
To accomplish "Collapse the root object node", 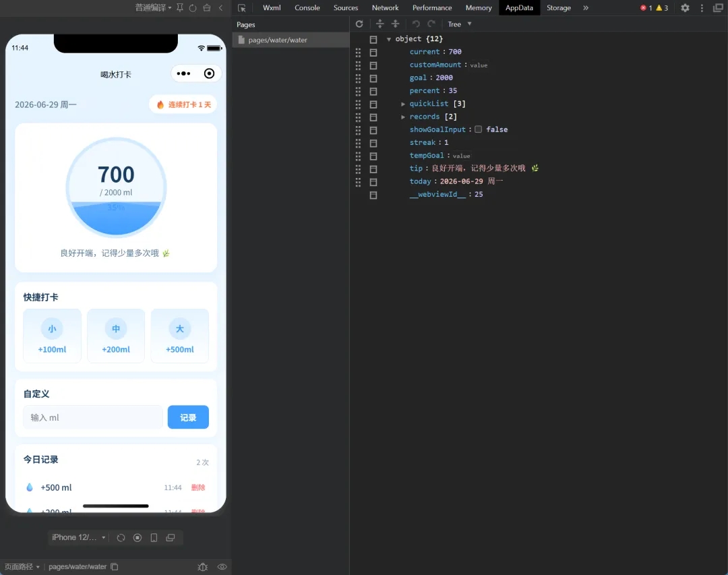I will [x=389, y=40].
